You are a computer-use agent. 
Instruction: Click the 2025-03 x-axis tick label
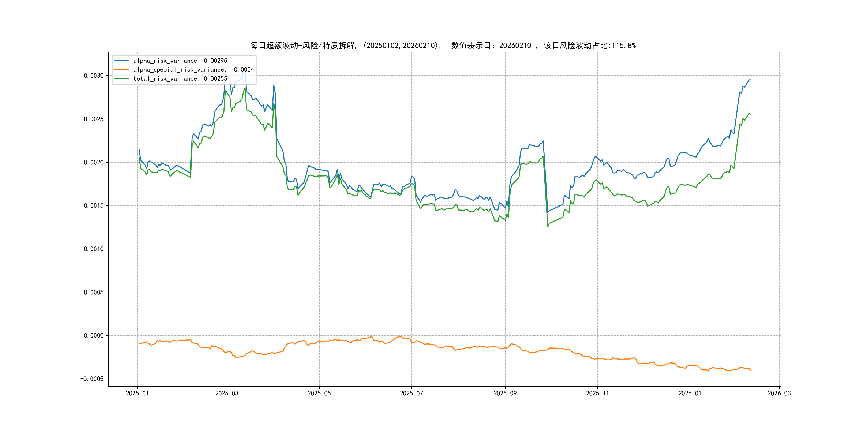pos(227,393)
